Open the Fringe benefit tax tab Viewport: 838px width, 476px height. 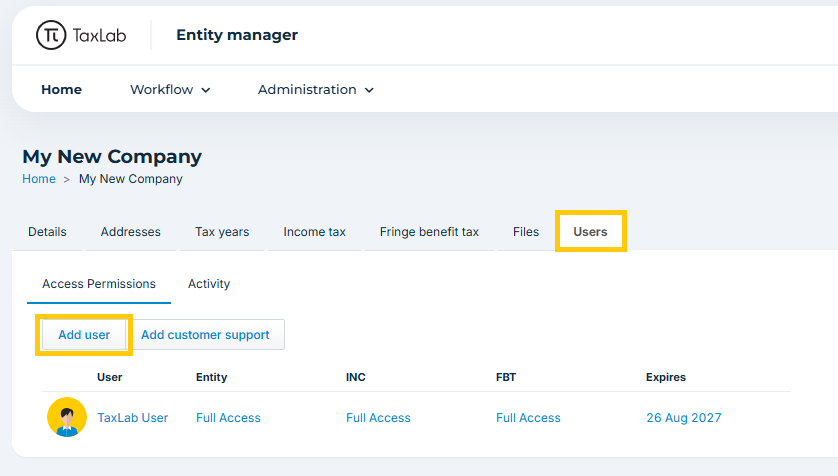pyautogui.click(x=429, y=232)
